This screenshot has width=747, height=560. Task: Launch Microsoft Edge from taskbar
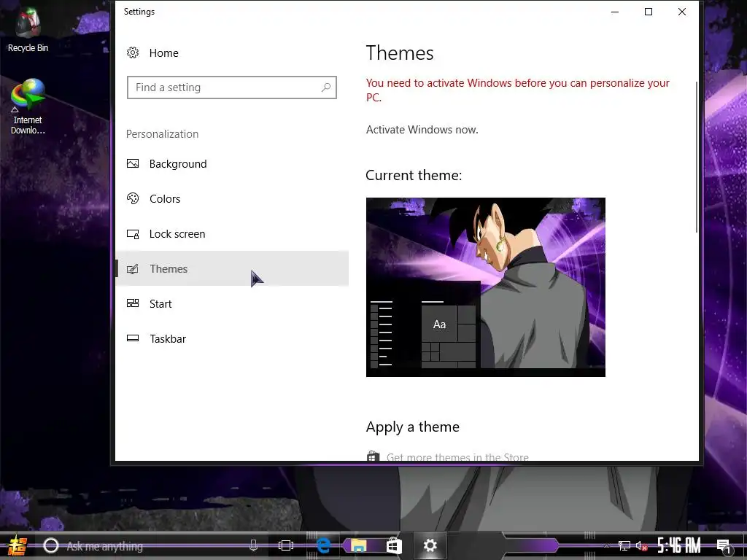point(323,545)
